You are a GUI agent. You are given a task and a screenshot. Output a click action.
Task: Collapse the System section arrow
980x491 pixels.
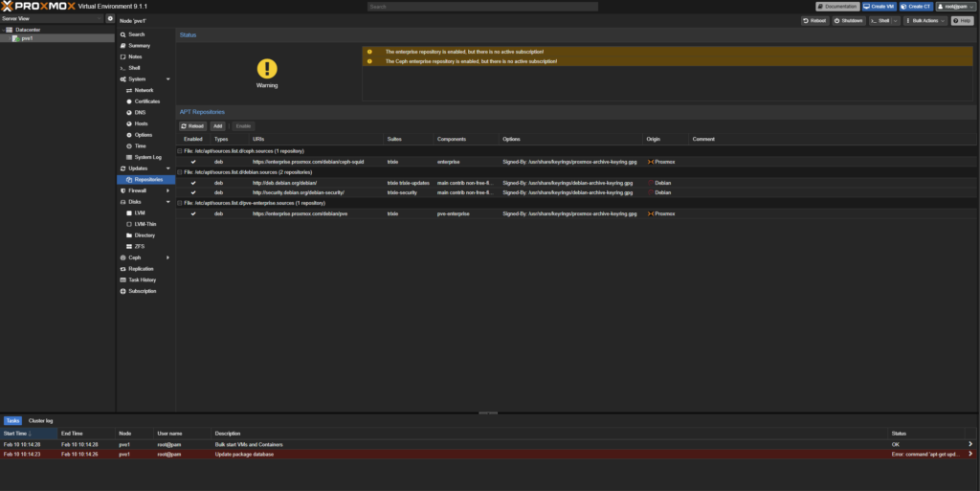tap(168, 79)
